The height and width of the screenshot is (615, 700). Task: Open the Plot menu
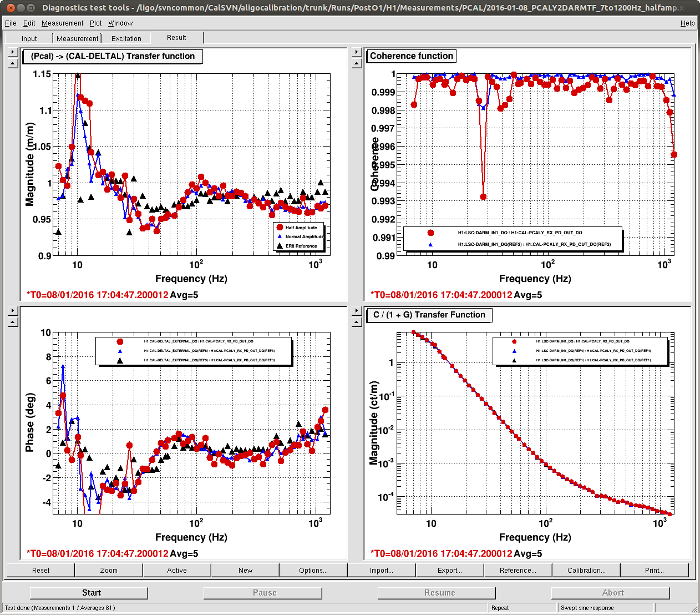pos(96,23)
